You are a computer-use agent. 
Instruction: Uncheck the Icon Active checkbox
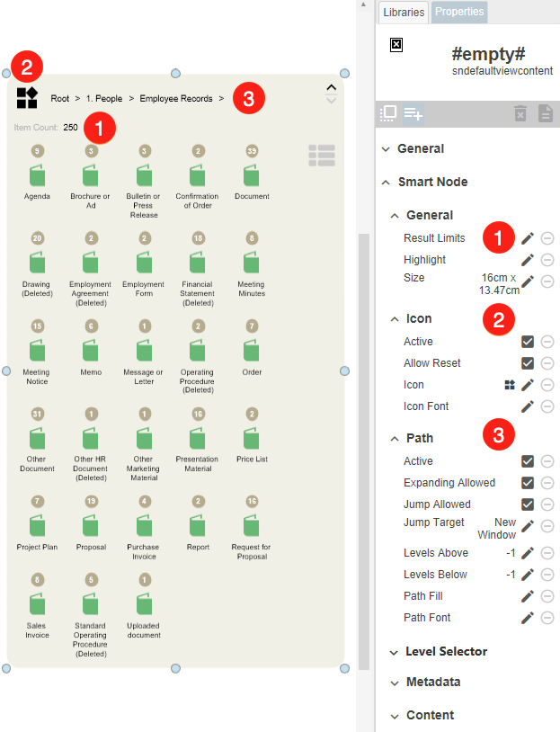point(528,342)
